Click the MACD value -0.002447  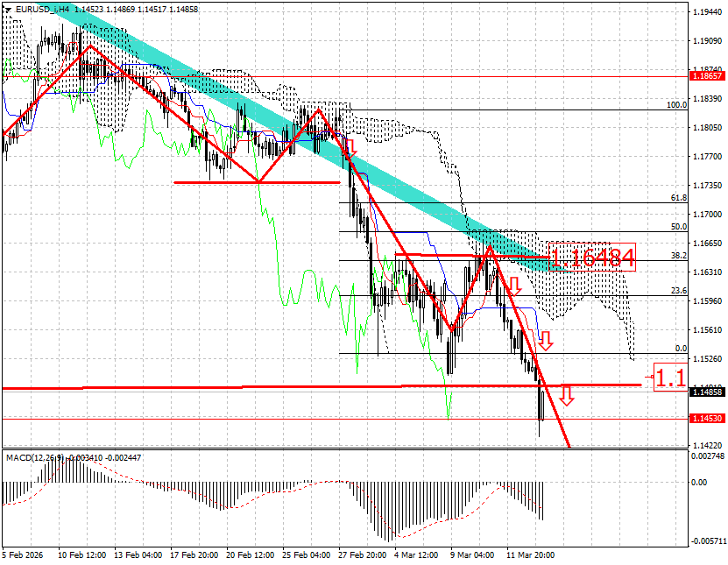point(124,458)
